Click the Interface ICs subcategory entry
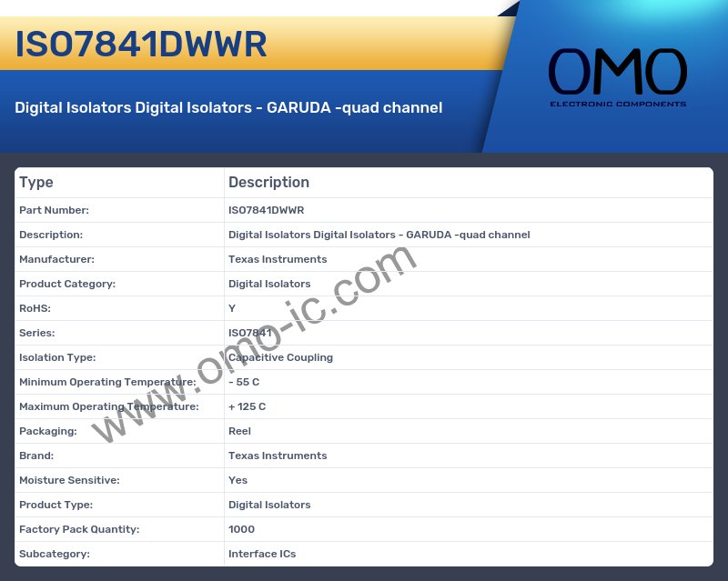Screen dimensions: 728x581 [263, 554]
